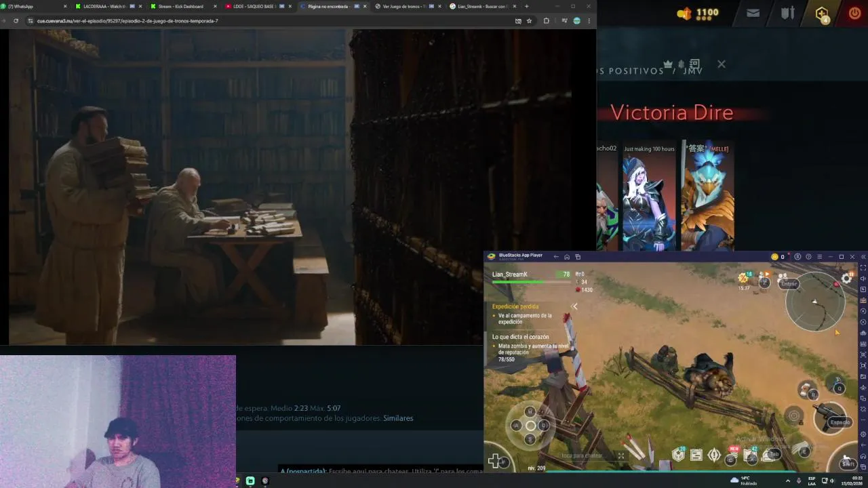This screenshot has width=868, height=488.
Task: Open in-game settings gear near minimap
Action: [x=846, y=279]
